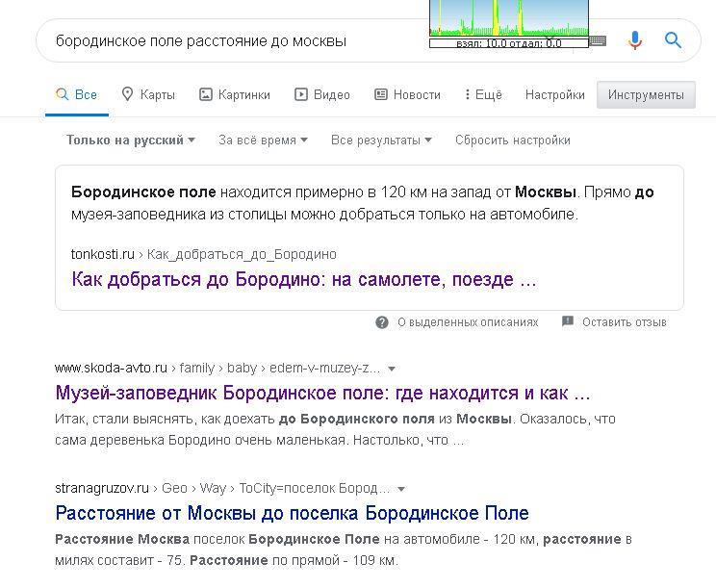This screenshot has height=588, width=716.
Task: Expand the Все результаты filter dropdown
Action: [381, 140]
